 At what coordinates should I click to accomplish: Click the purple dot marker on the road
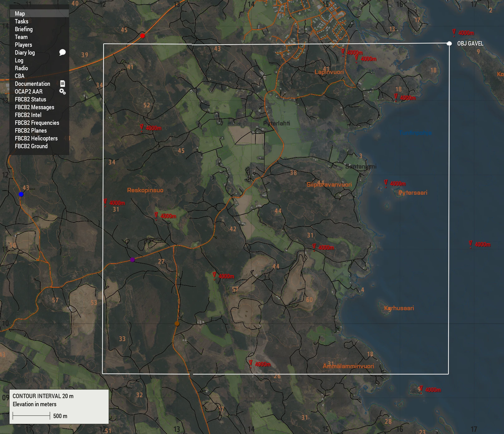pos(133,260)
